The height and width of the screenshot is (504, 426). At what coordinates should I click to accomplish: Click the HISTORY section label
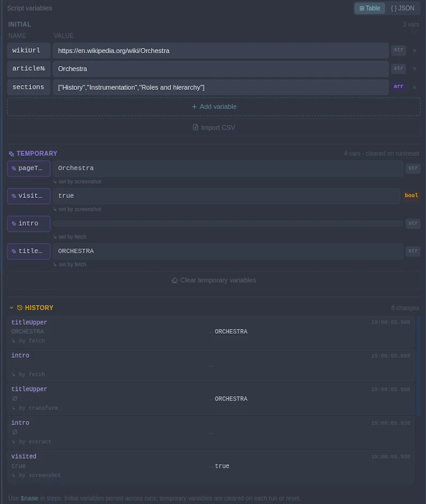pyautogui.click(x=39, y=308)
